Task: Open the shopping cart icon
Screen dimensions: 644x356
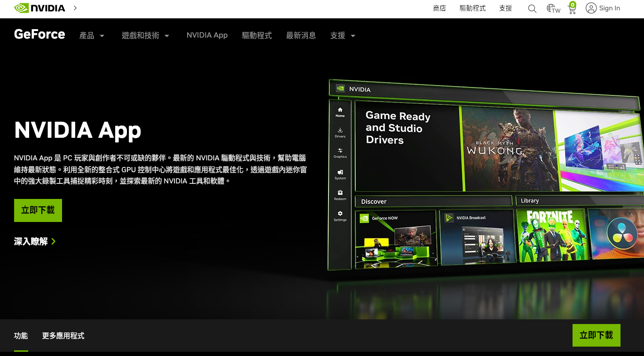Action: pos(572,8)
